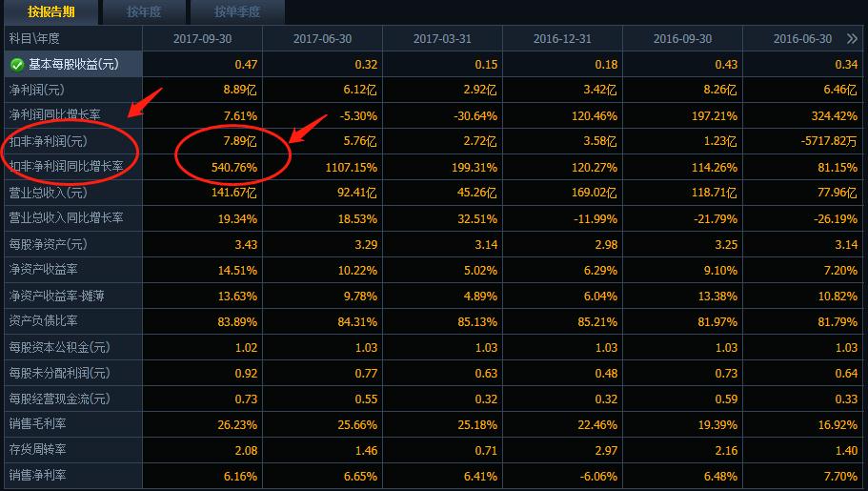This screenshot has height=491, width=868.
Task: Select the 销售净利率 row label
Action: (38, 476)
